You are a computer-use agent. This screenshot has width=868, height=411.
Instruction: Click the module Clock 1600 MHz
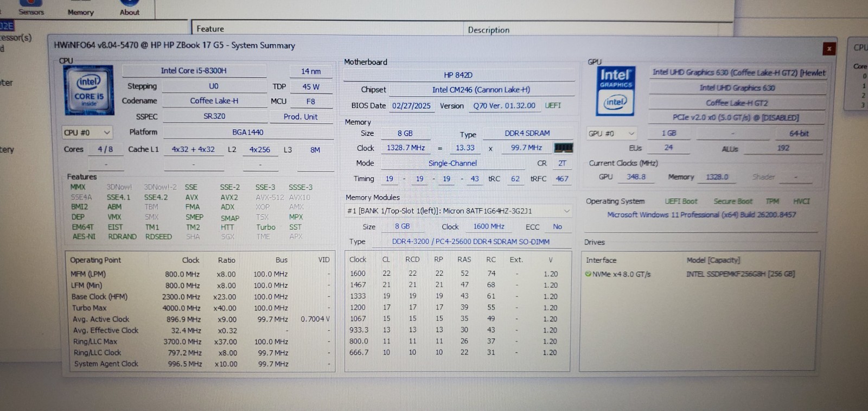489,226
